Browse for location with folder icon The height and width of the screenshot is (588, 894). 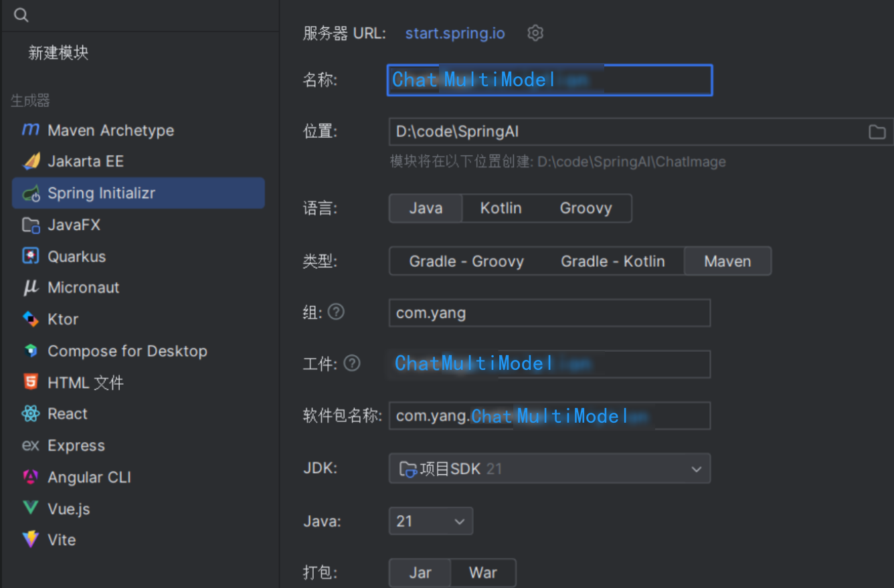[877, 132]
